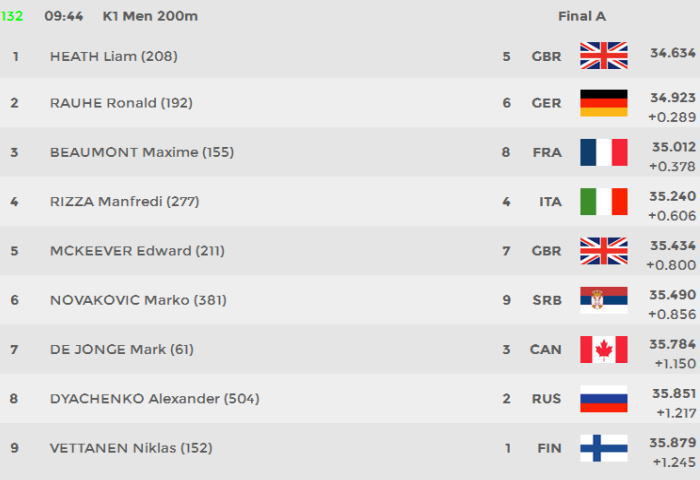Viewport: 700px width, 480px height.
Task: Click the race number 132
Action: coord(12,16)
